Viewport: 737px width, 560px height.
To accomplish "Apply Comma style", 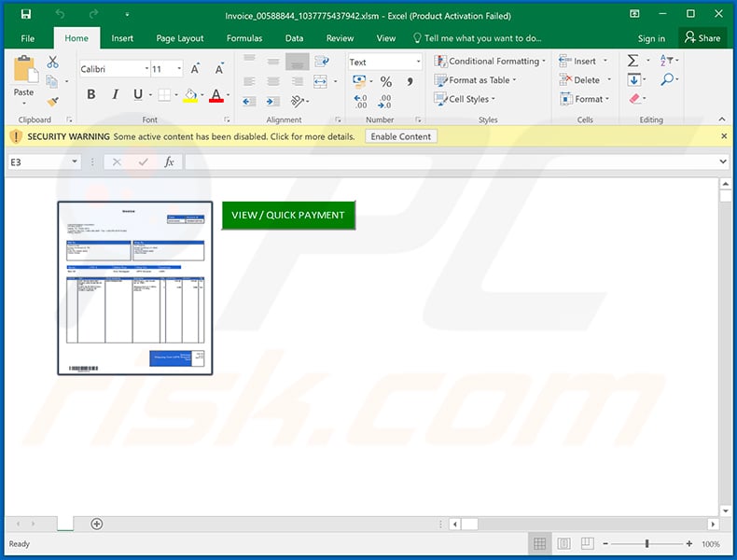I will coord(410,82).
